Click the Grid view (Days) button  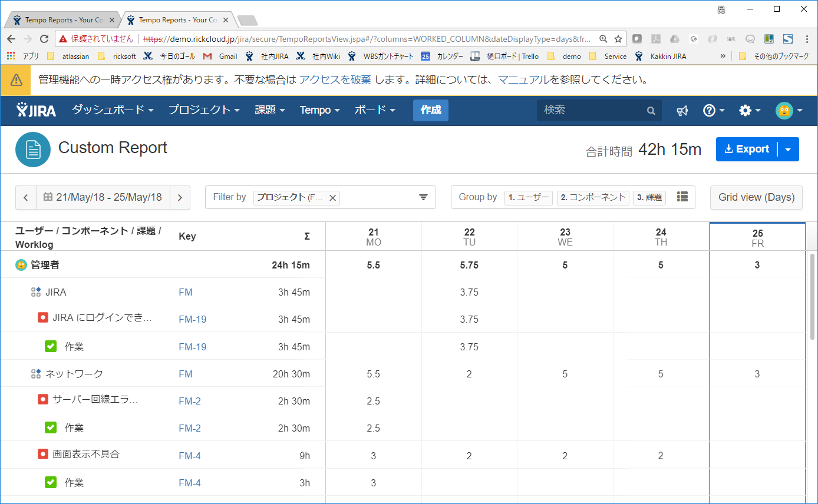point(756,197)
